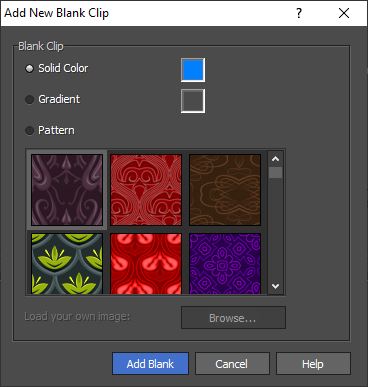Pick the red swirl line pattern thumbnail
The height and width of the screenshot is (387, 368).
click(146, 190)
